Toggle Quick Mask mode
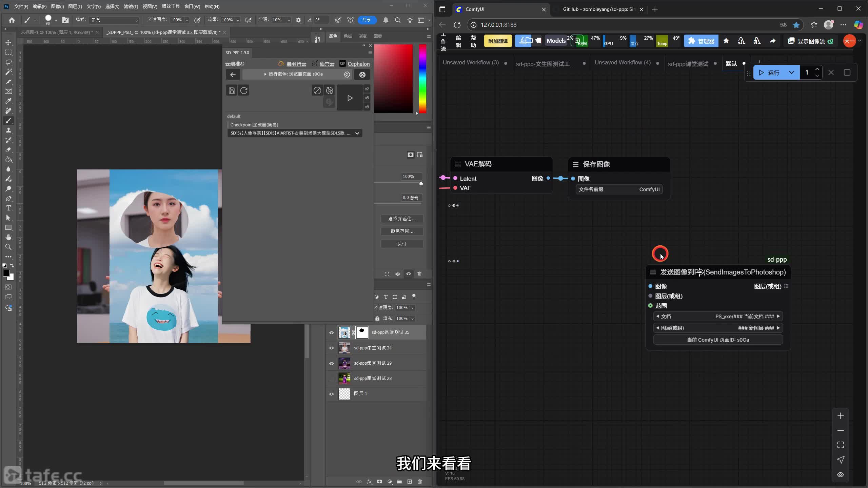868x488 pixels. click(x=8, y=287)
